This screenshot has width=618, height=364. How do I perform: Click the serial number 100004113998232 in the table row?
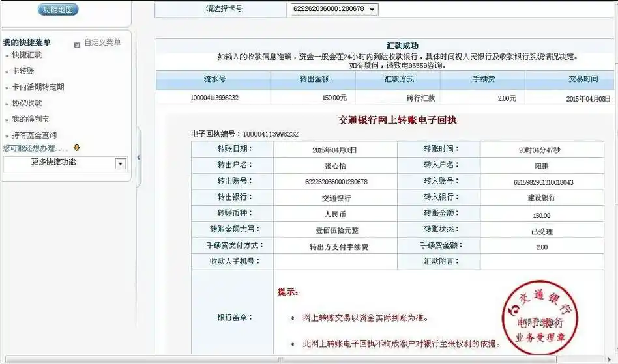[x=214, y=98]
